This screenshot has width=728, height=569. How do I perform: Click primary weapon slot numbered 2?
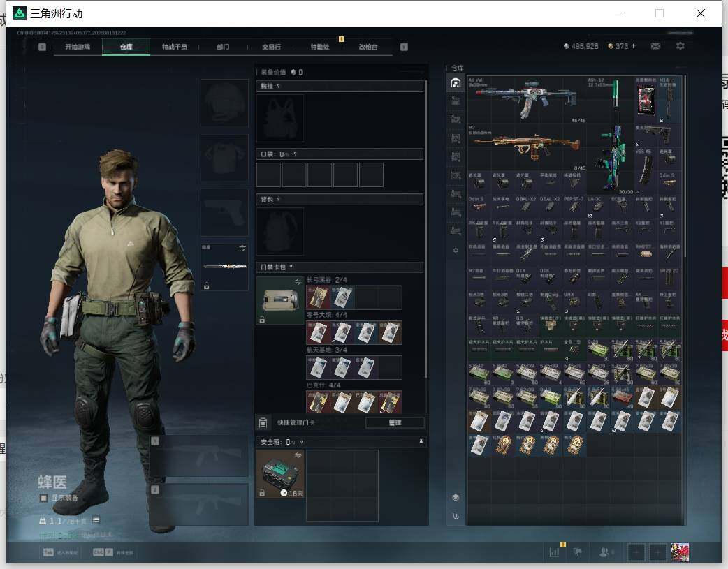pyautogui.click(x=198, y=505)
